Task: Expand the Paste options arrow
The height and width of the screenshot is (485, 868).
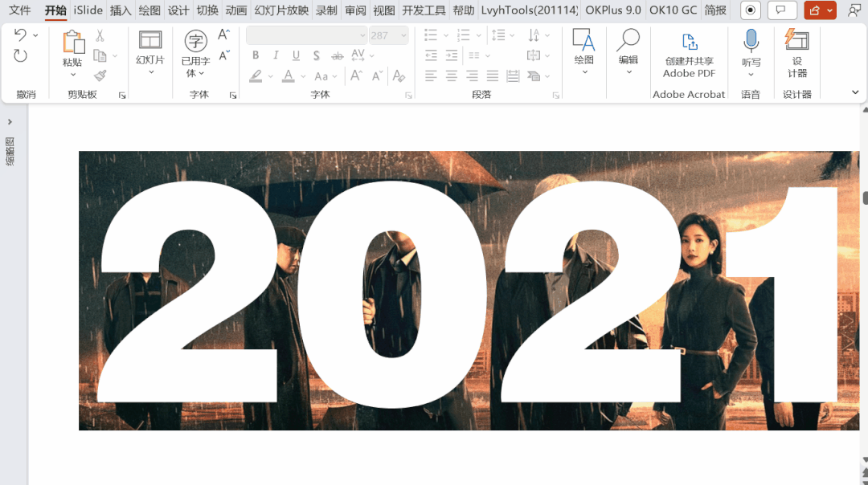Action: coord(73,75)
